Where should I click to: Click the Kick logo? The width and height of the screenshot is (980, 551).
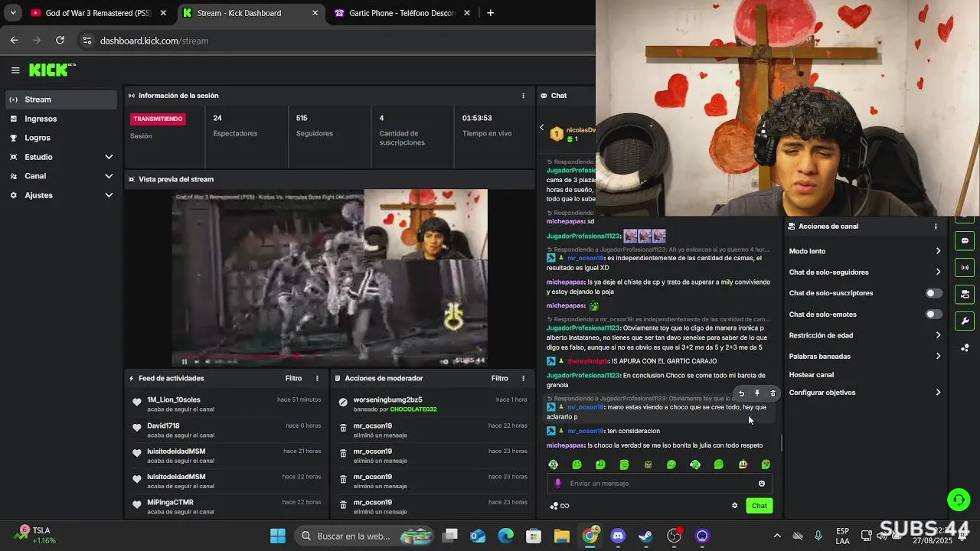click(x=51, y=70)
